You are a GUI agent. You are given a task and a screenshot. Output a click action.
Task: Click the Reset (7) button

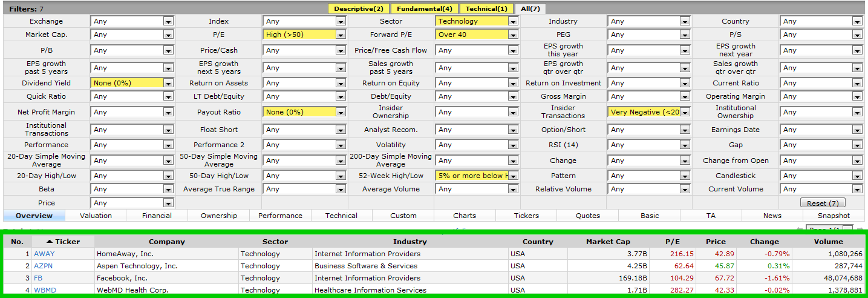tap(823, 203)
